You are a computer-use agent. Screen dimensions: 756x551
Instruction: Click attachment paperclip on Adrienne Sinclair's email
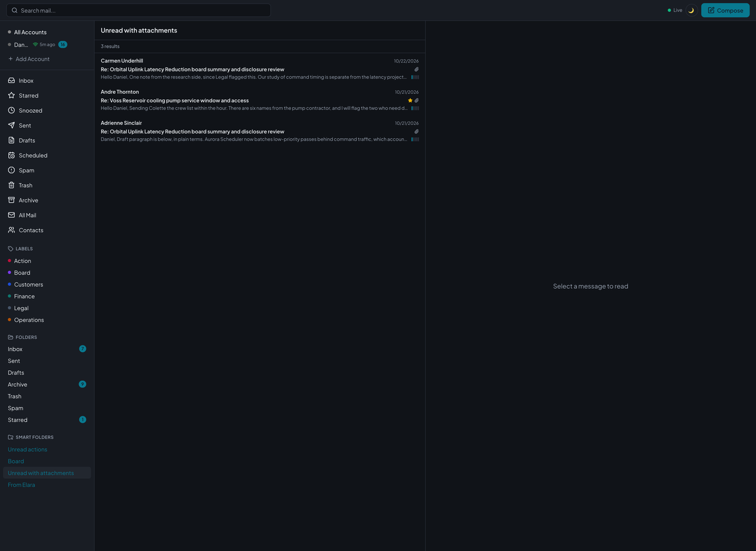(x=416, y=132)
